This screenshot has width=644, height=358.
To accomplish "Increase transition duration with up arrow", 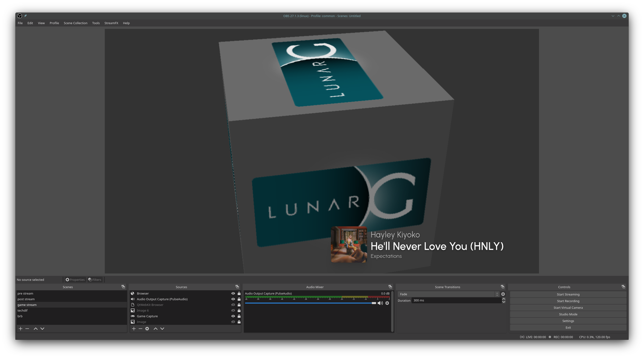I will pyautogui.click(x=504, y=299).
